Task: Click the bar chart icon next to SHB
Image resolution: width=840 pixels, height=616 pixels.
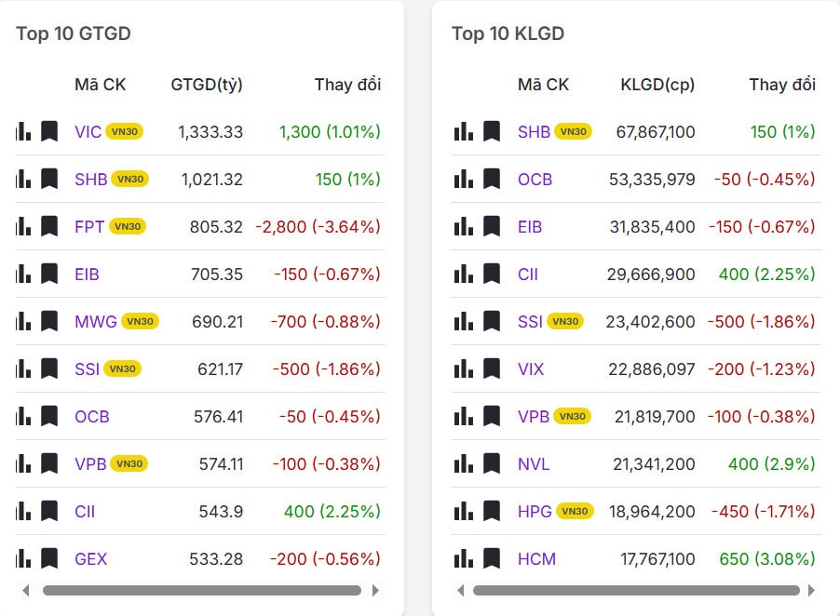Action: pos(23,179)
